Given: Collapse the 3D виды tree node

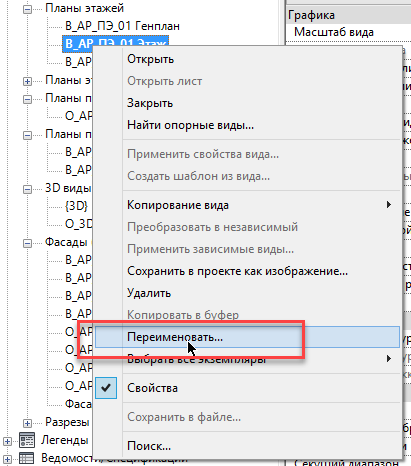Looking at the screenshot, I should coord(27,189).
